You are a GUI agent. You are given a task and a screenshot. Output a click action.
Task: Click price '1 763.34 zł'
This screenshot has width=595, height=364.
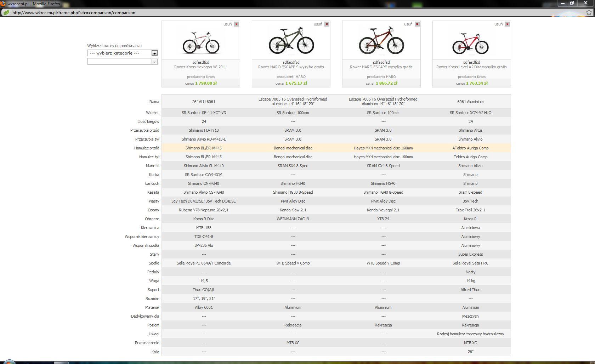click(x=477, y=83)
